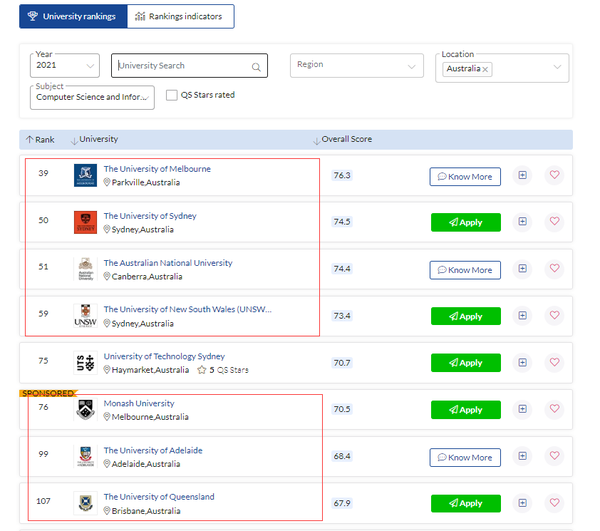This screenshot has height=531, width=600.
Task: Sort by the Rank column
Action: click(x=40, y=140)
